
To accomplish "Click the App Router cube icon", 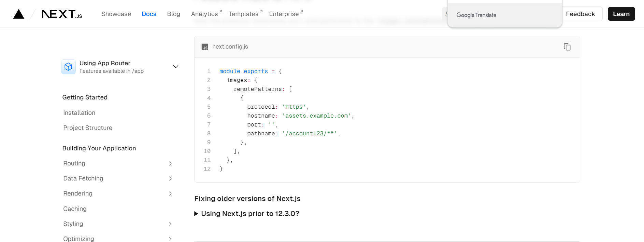I will point(68,67).
